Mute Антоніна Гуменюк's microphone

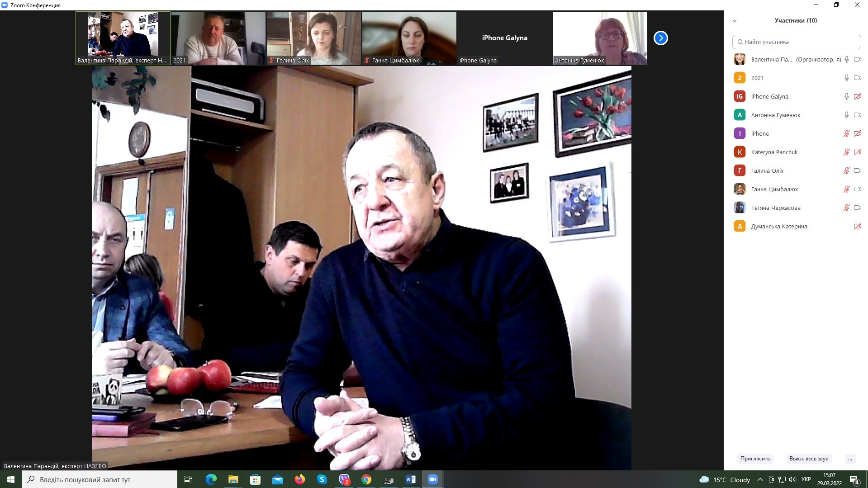click(847, 115)
